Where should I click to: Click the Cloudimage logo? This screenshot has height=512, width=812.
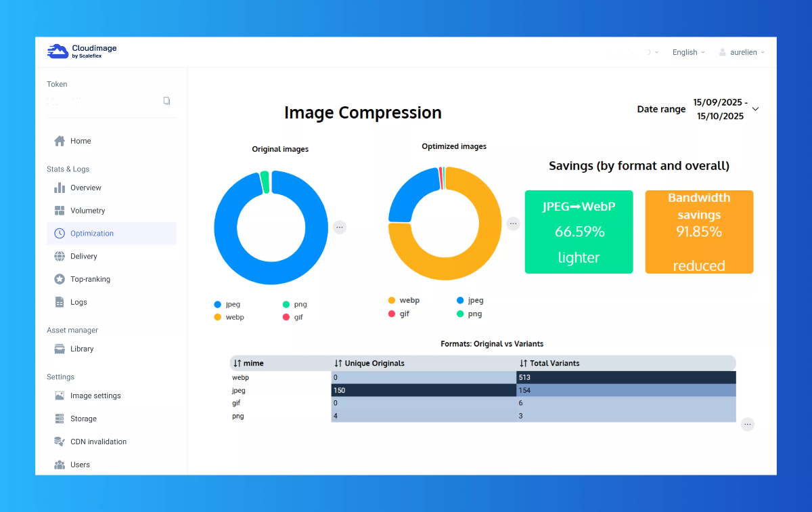click(81, 51)
